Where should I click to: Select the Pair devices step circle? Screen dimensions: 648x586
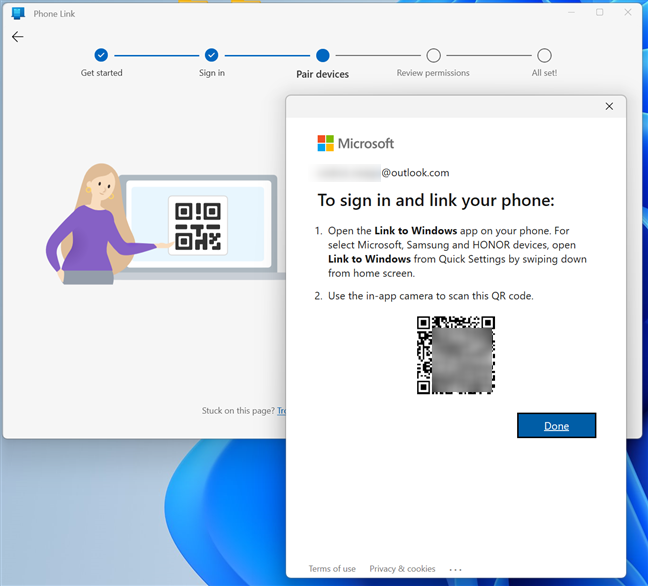tap(322, 55)
